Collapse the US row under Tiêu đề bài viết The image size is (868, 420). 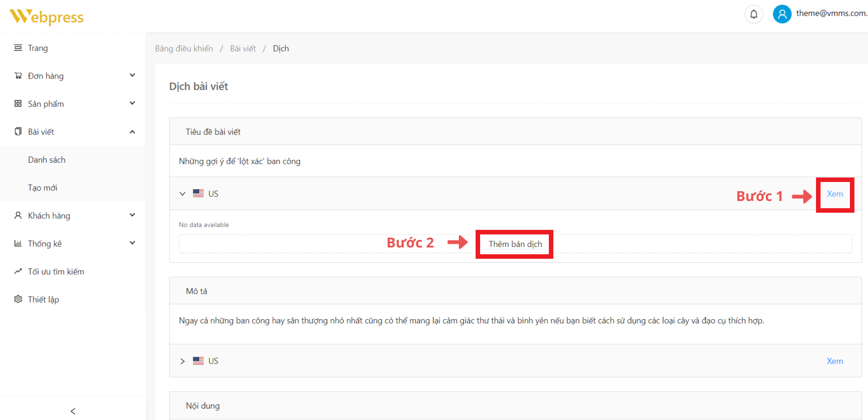pos(183,194)
